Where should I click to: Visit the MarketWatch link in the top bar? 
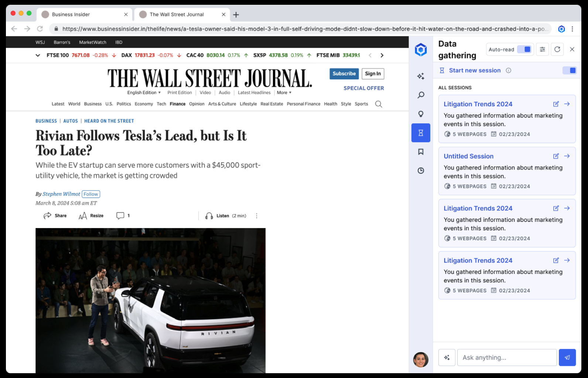pos(93,42)
